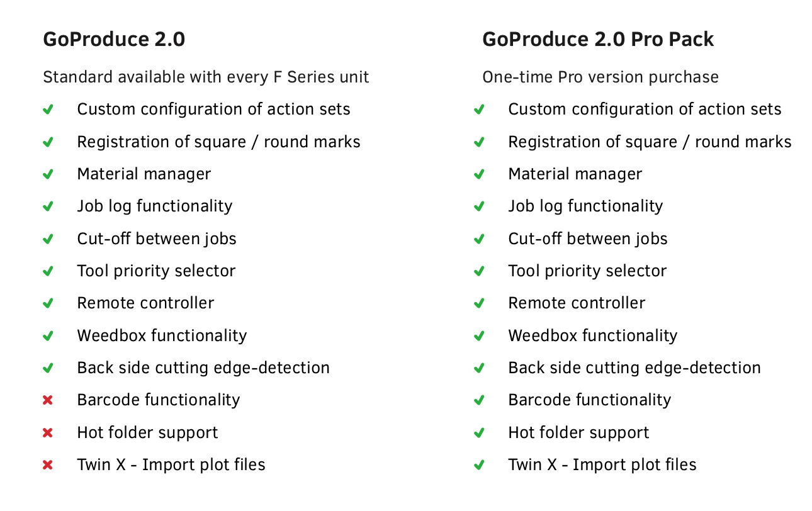Click green checkmark next to Pro Pack Hot folder support
Screen dimensions: 812x511
tap(479, 433)
